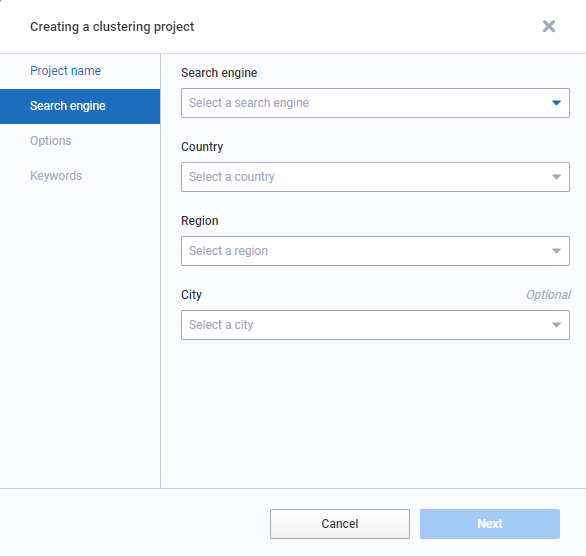Image resolution: width=586 pixels, height=556 pixels.
Task: Click the Country field label
Action: [202, 147]
